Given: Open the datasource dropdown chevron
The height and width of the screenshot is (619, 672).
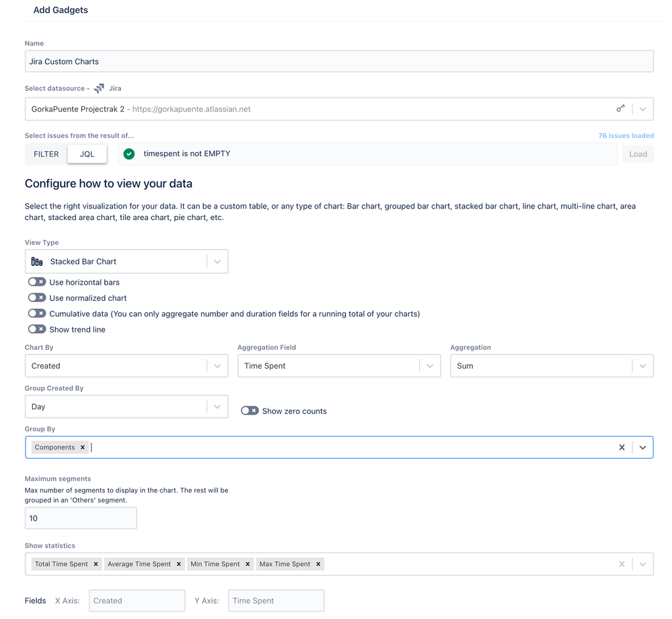Looking at the screenshot, I should click(642, 109).
